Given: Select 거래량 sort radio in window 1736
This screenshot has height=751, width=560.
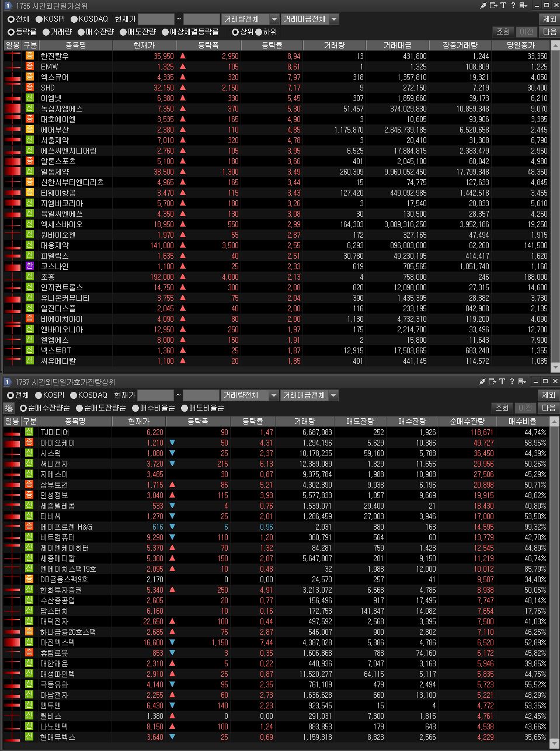Looking at the screenshot, I should (46, 32).
